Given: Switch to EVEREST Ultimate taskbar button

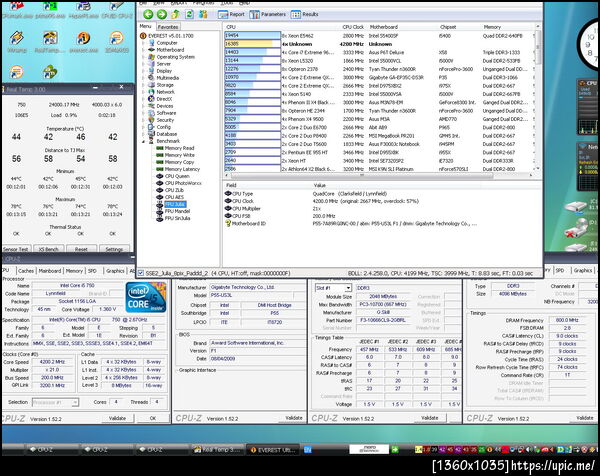Looking at the screenshot, I should 273,450.
